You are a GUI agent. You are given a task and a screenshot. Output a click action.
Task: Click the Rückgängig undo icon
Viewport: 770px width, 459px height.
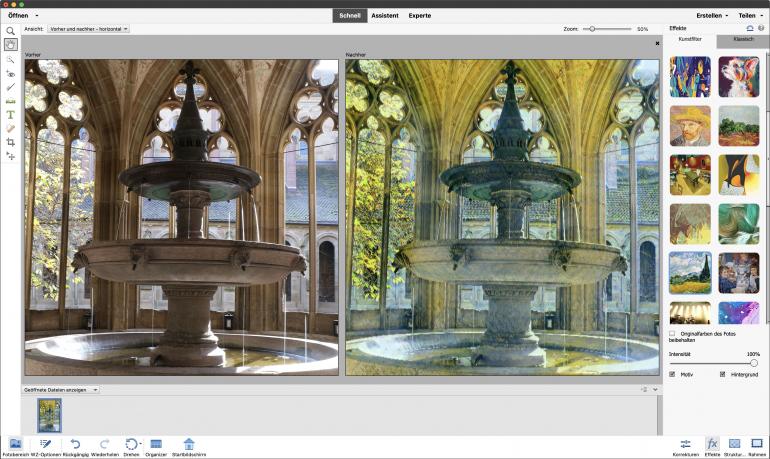pos(75,445)
